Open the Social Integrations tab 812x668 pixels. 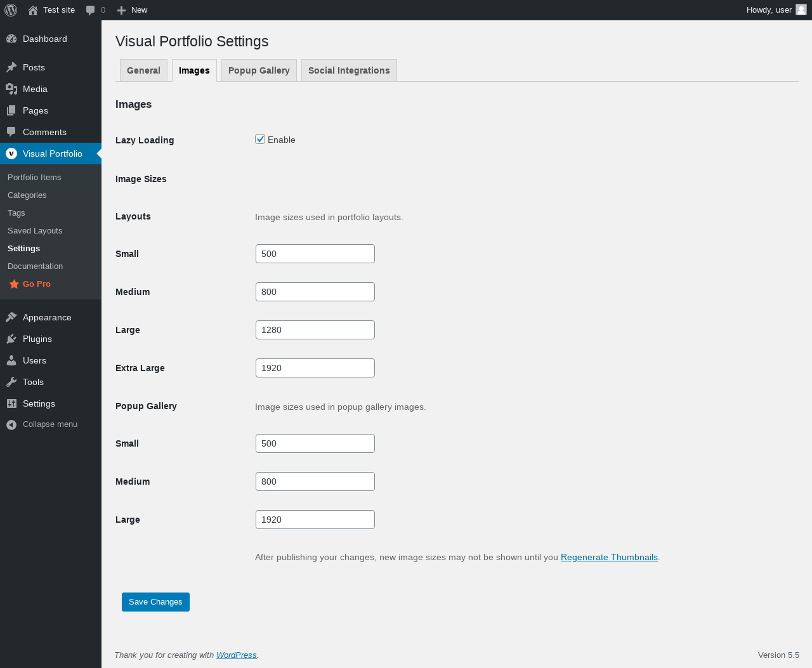(x=349, y=70)
